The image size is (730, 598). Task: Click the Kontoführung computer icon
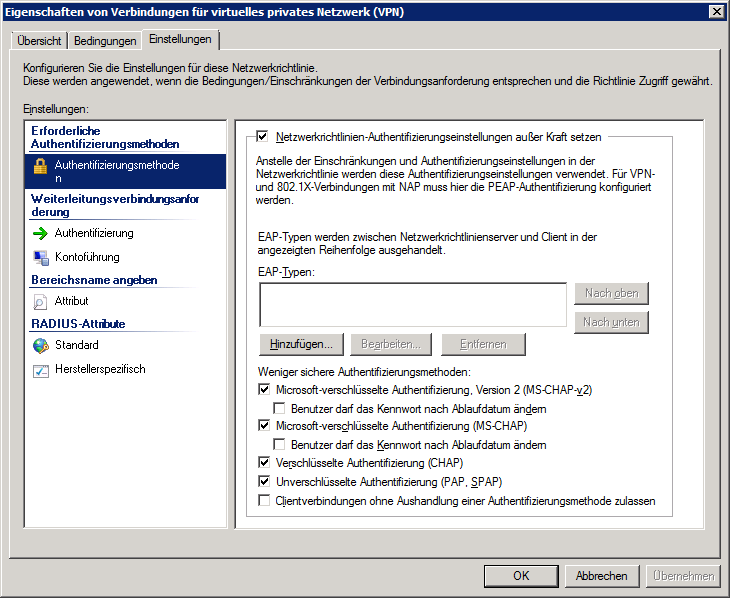click(40, 257)
